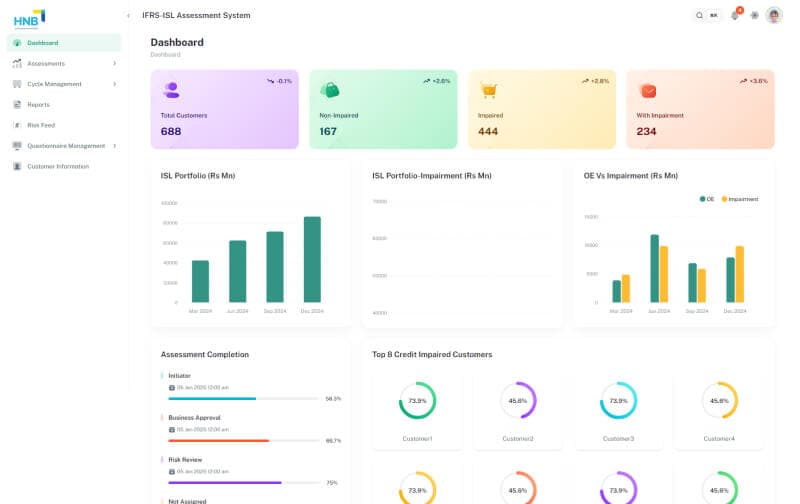Click the Sep 2024 bar in ISL Portfolio
This screenshot has width=800, height=504.
click(275, 267)
